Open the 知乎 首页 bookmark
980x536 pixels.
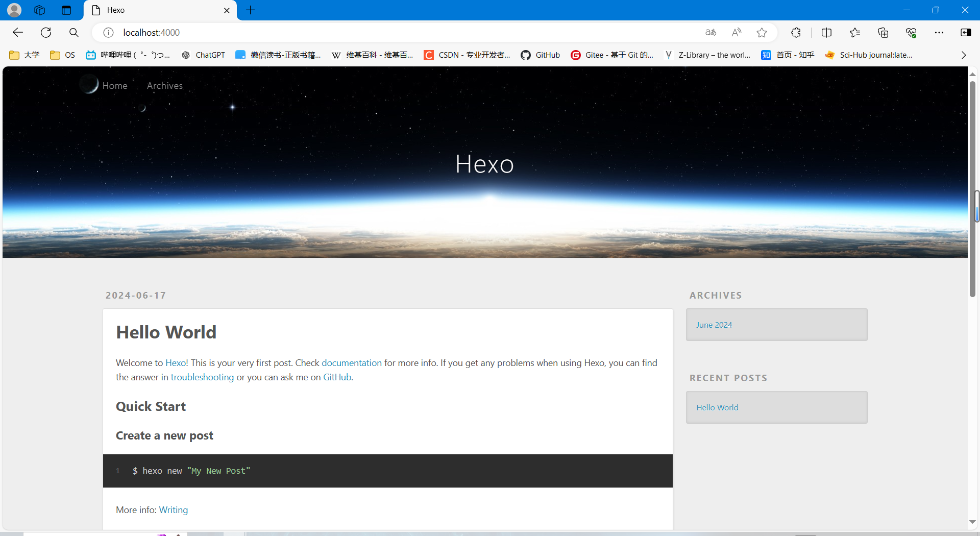(788, 55)
